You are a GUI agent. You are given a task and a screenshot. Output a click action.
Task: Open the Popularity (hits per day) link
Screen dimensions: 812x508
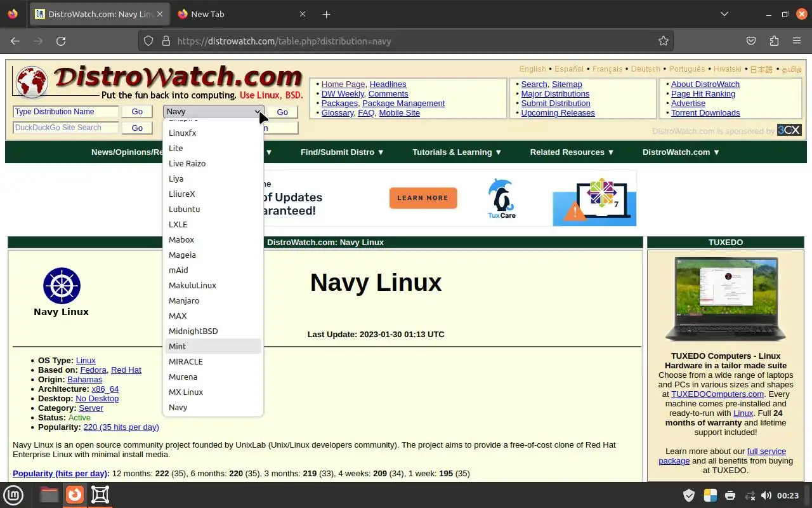pos(61,473)
